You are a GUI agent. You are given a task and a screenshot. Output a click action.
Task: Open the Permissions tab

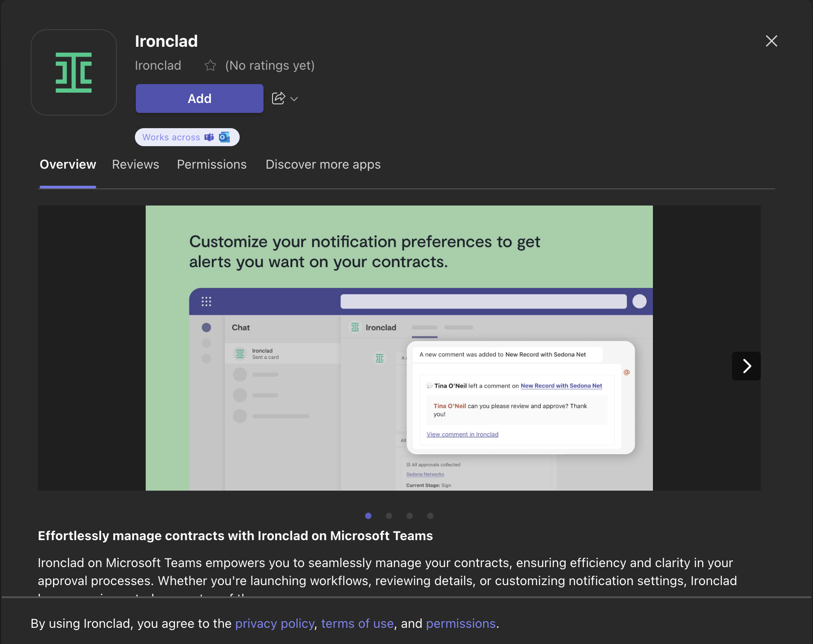pyautogui.click(x=212, y=165)
